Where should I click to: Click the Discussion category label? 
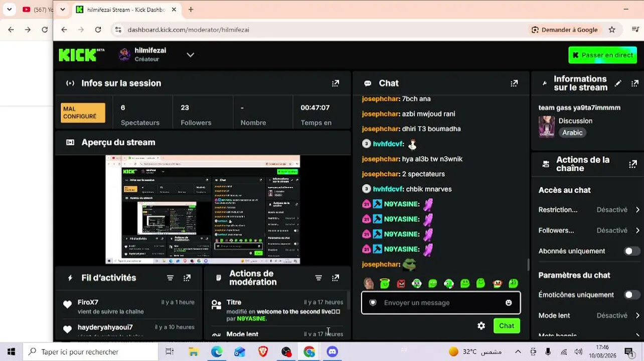click(x=575, y=121)
